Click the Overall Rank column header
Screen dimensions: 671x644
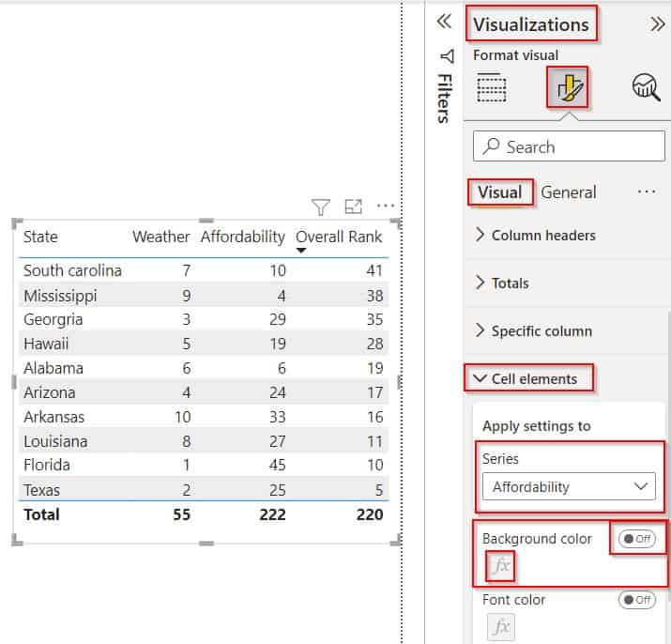point(339,237)
